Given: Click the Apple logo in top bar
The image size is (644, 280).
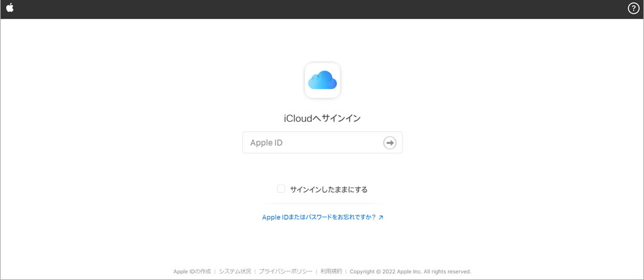Looking at the screenshot, I should pos(9,8).
